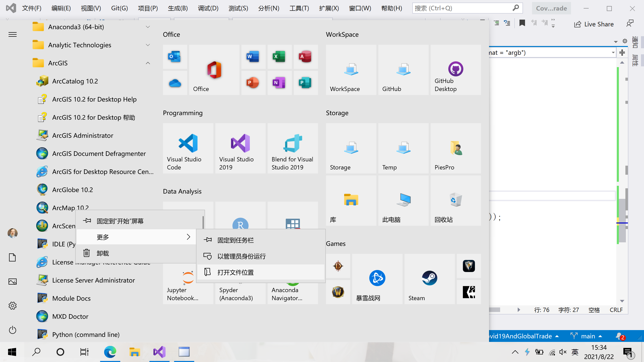Viewport: 644px width, 362px height.
Task: Open the Visual Studio 2019 tile
Action: point(240,148)
